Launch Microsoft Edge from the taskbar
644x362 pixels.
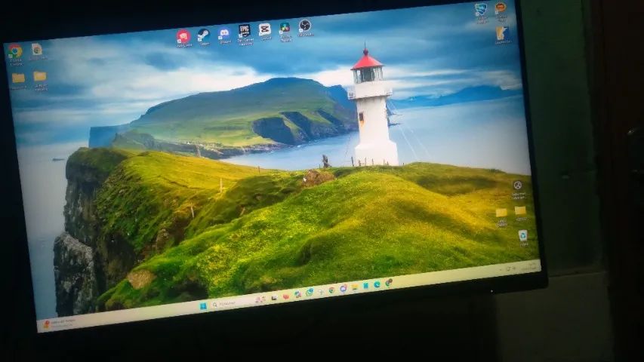[377, 284]
